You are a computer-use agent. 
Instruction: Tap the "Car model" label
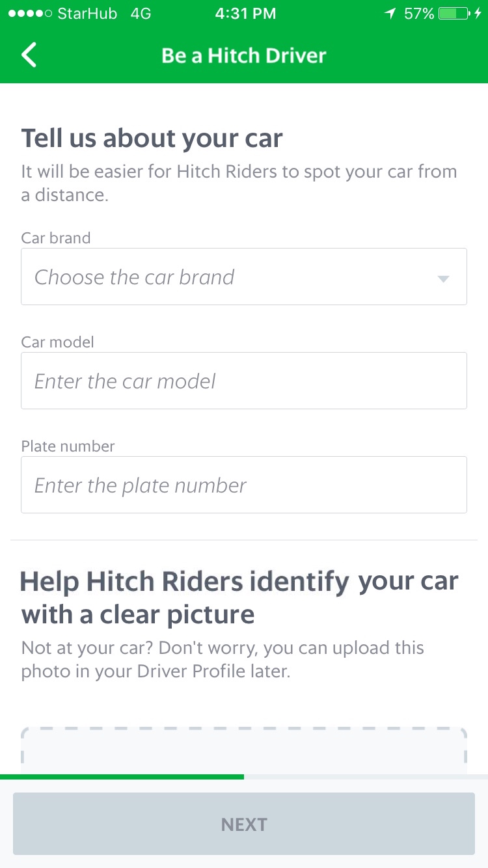coord(57,342)
